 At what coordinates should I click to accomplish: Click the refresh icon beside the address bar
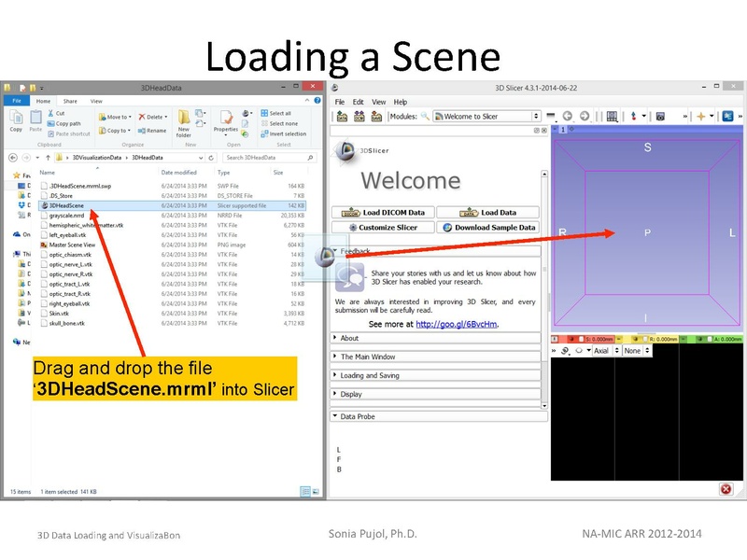(211, 158)
